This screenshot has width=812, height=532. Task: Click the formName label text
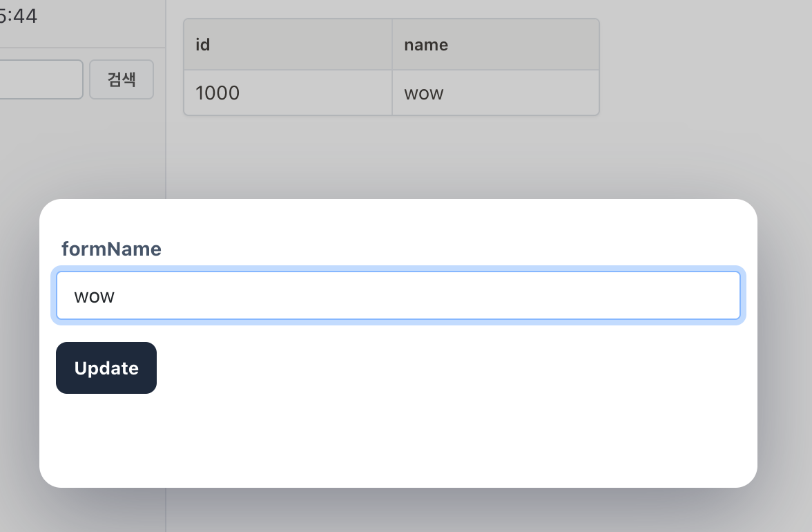[x=111, y=249]
